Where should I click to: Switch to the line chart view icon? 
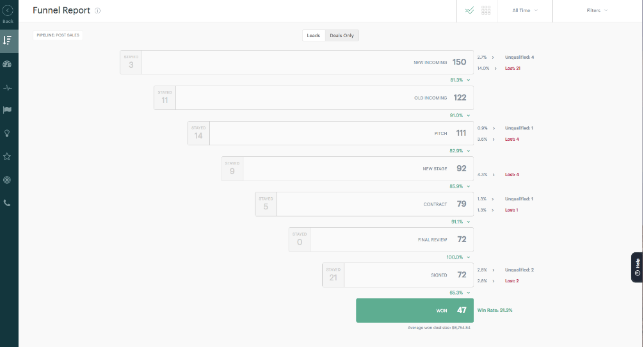(x=469, y=10)
